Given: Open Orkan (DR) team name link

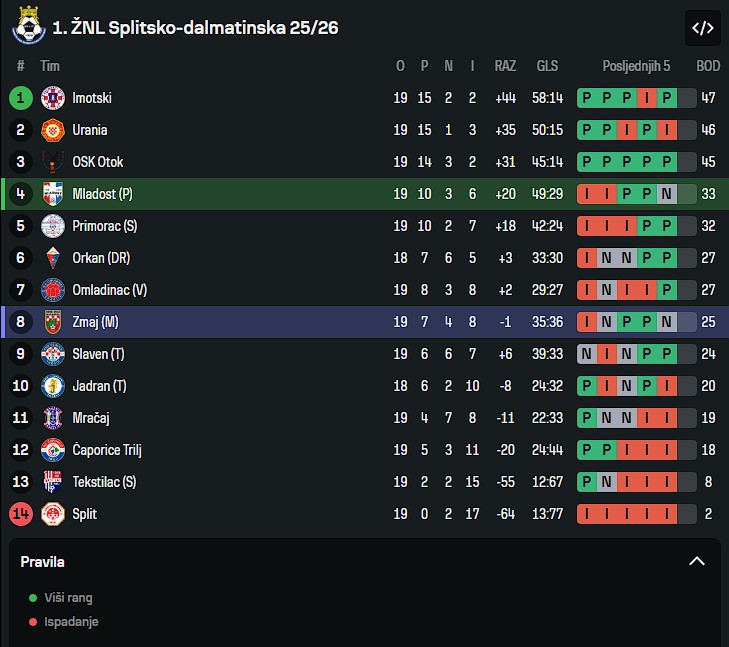Looking at the screenshot, I should coord(101,258).
